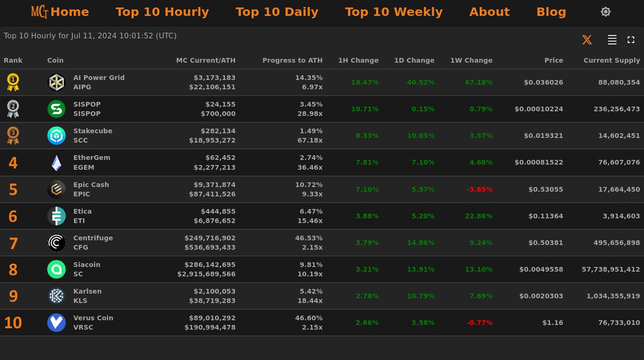This screenshot has height=360, width=644.
Task: Open the hamburger list menu icon
Action: pos(612,40)
